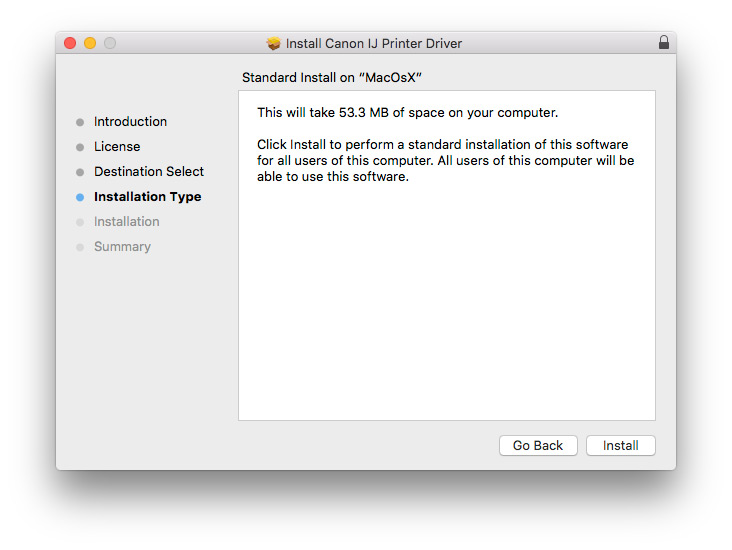Select the Destination Select step
732x550 pixels.
tap(149, 171)
